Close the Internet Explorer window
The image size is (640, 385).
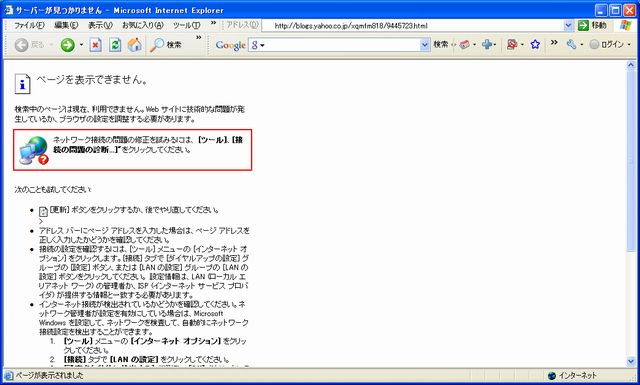tap(629, 10)
